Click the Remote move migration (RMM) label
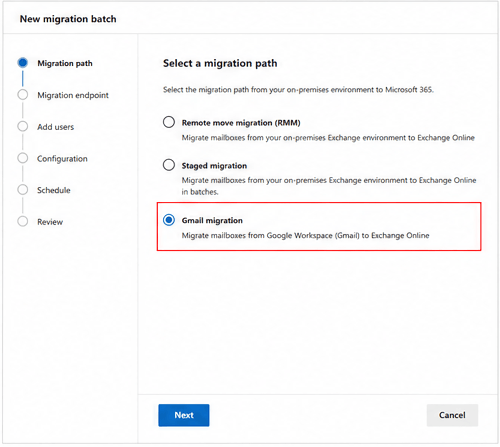The image size is (500, 447). tap(241, 123)
